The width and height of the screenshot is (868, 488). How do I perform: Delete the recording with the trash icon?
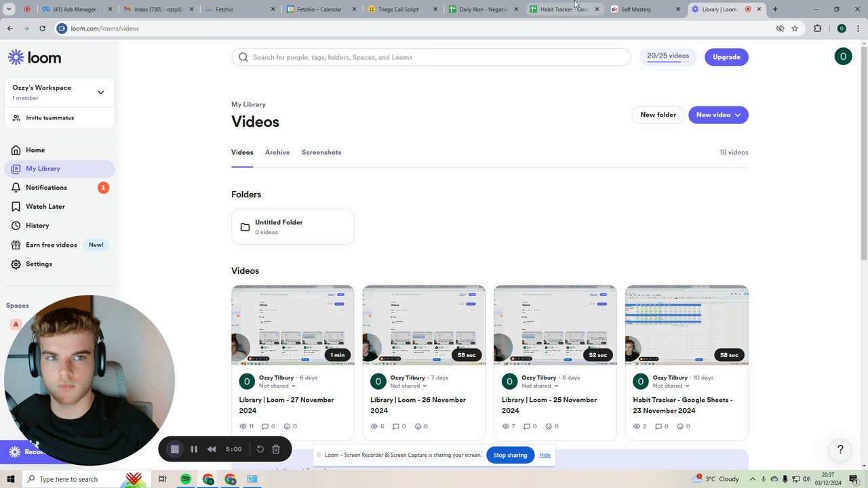(276, 449)
